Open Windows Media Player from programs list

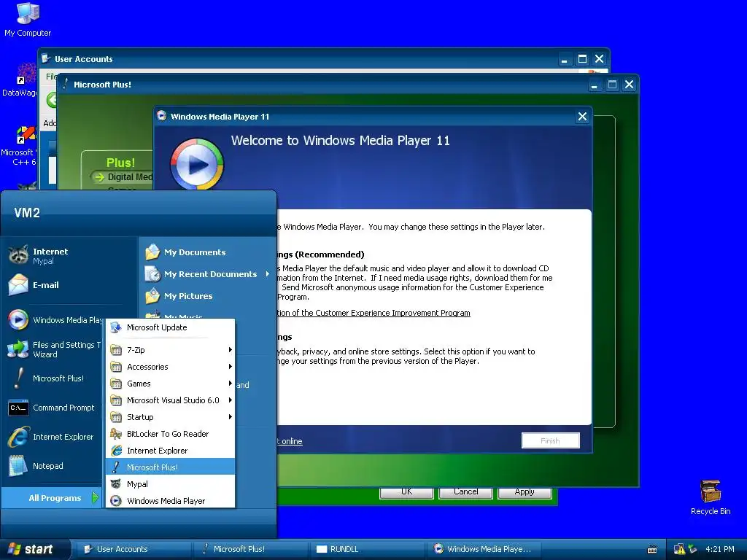tap(170, 500)
